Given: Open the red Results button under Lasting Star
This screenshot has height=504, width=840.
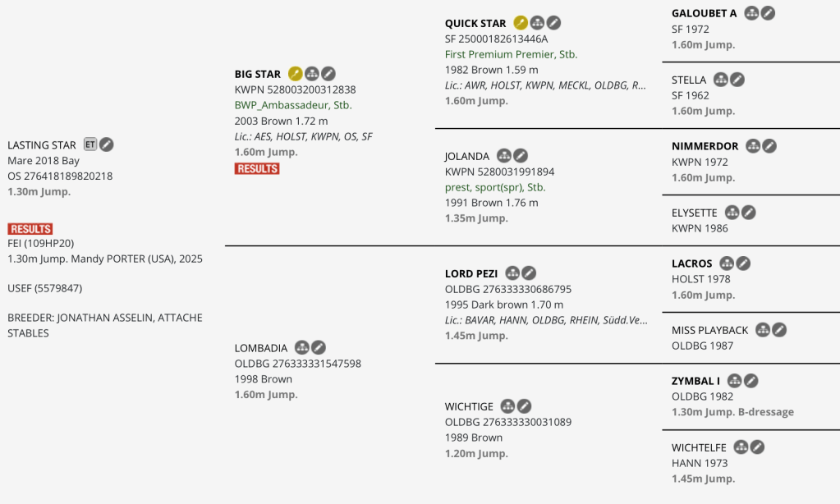Looking at the screenshot, I should (x=30, y=229).
